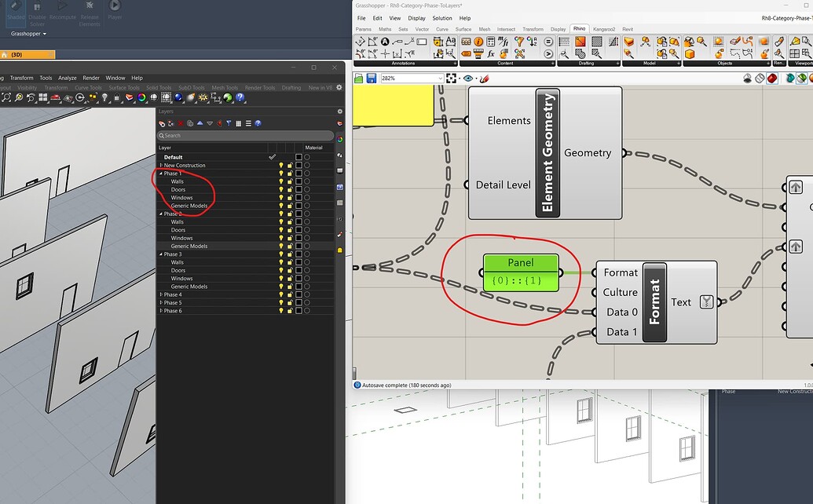Image resolution: width=813 pixels, height=504 pixels.
Task: Click the save file icon in Grasshopper canvas toolbar
Action: pyautogui.click(x=371, y=78)
